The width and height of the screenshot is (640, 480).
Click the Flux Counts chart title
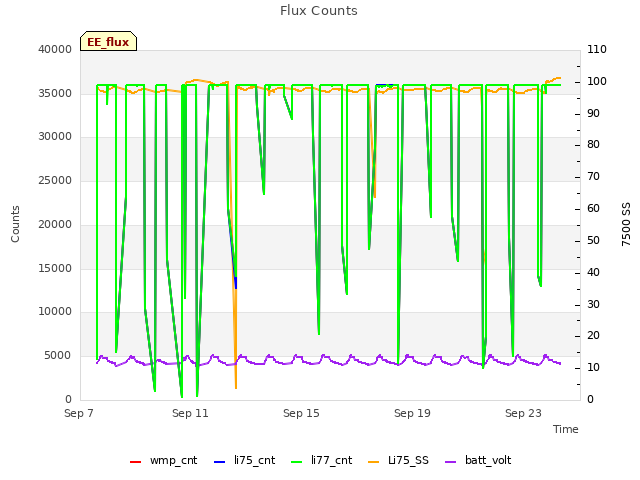319,11
